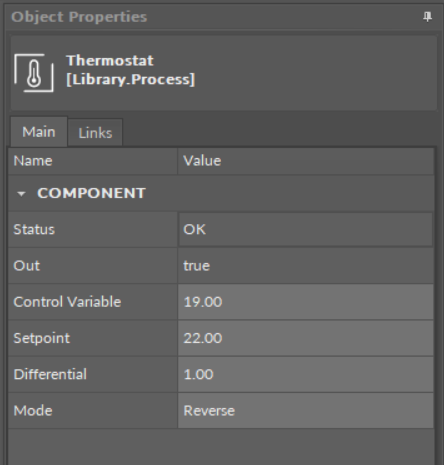Click the Thermostat component icon

pos(34,73)
